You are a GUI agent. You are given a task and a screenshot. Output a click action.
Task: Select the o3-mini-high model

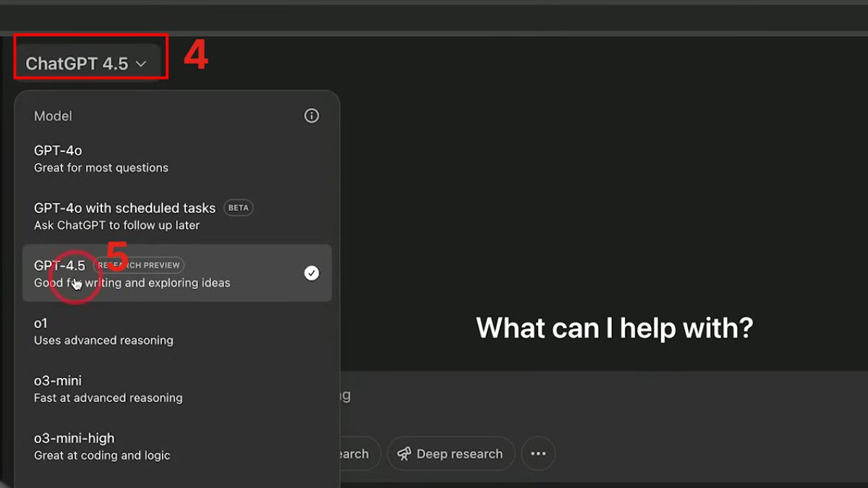(x=177, y=446)
